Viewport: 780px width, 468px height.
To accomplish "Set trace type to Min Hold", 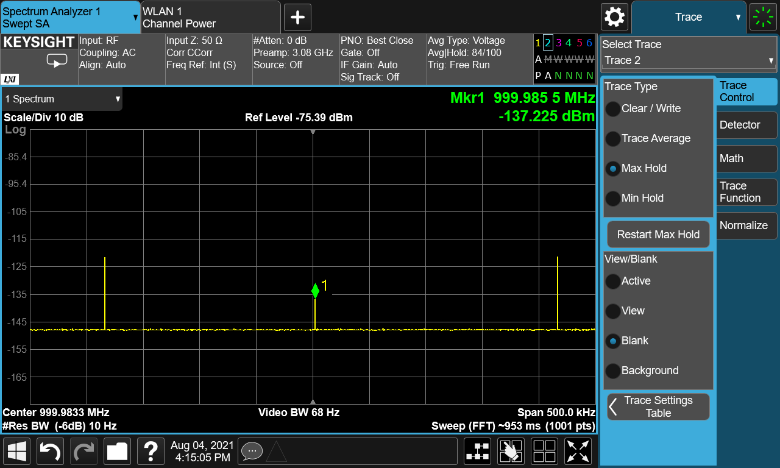I will click(x=613, y=198).
